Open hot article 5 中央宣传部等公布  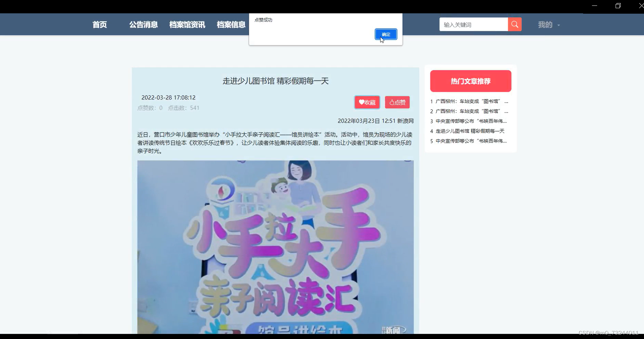468,141
